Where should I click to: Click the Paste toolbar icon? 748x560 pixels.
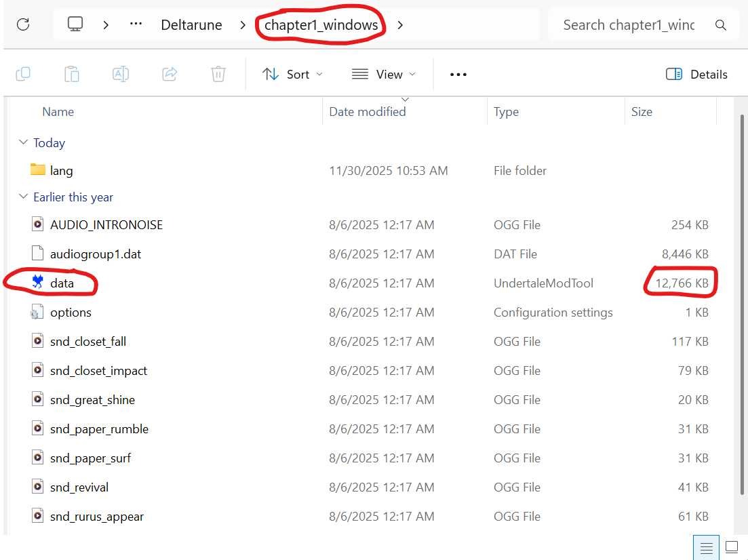[x=72, y=74]
